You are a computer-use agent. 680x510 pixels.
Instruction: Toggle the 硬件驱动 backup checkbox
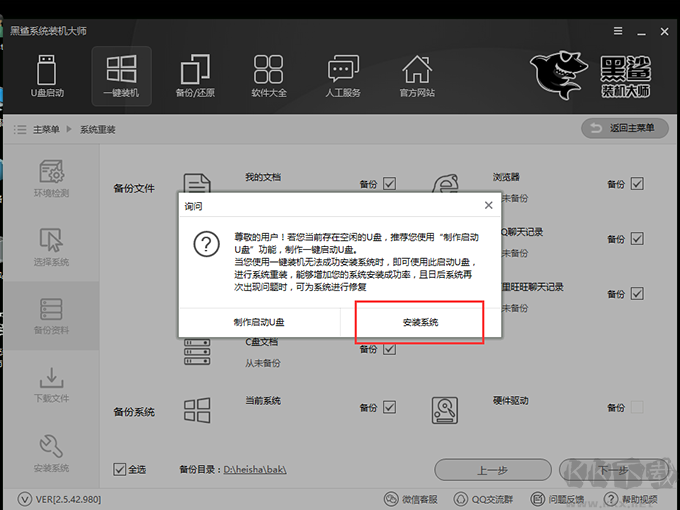(x=637, y=407)
